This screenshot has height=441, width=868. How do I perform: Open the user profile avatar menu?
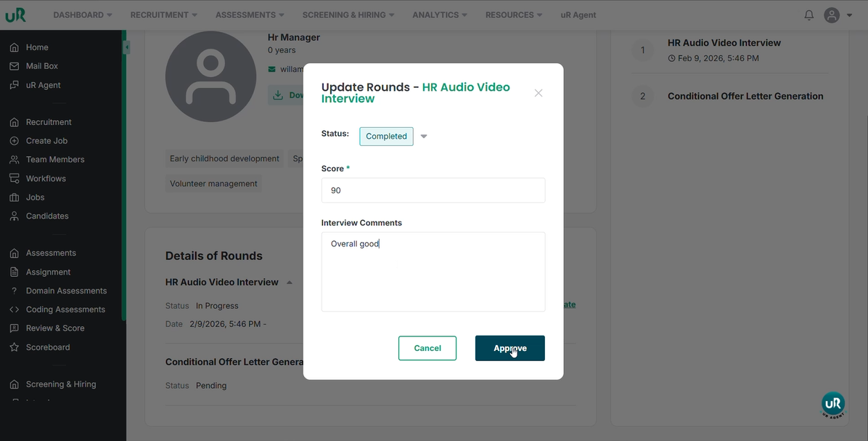click(x=832, y=15)
